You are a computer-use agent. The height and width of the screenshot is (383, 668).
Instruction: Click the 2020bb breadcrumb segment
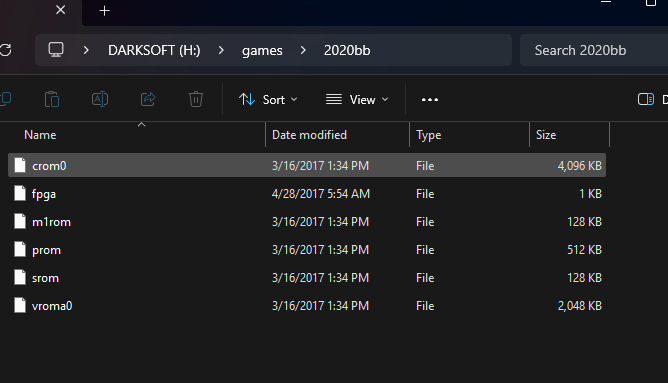pyautogui.click(x=347, y=50)
